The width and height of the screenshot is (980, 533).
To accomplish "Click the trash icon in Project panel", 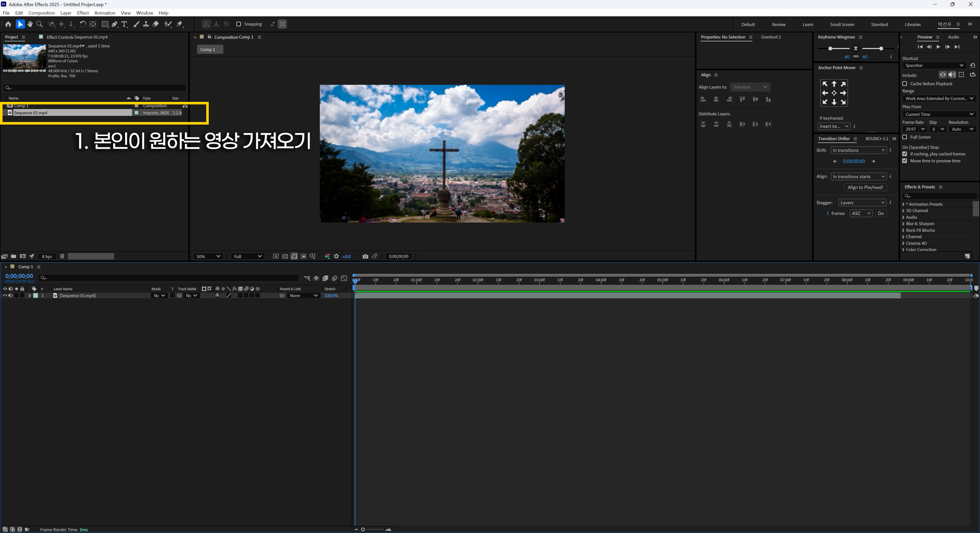I will pos(62,257).
